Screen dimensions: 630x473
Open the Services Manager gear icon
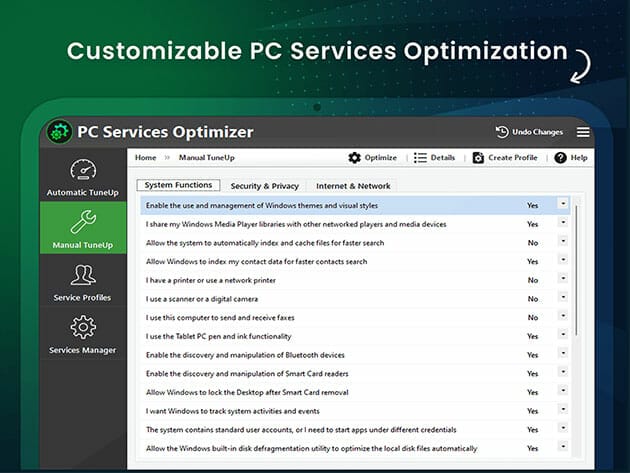click(82, 327)
